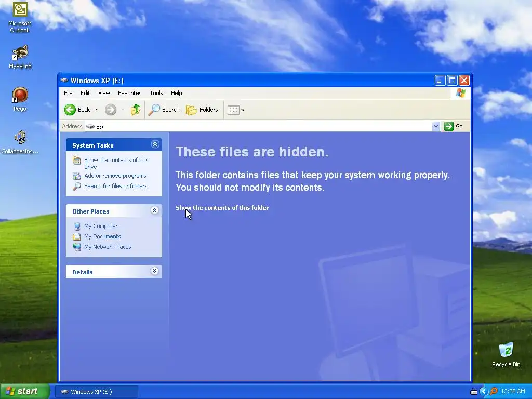Click the Windows XP (E:) taskbar button

[x=96, y=392]
